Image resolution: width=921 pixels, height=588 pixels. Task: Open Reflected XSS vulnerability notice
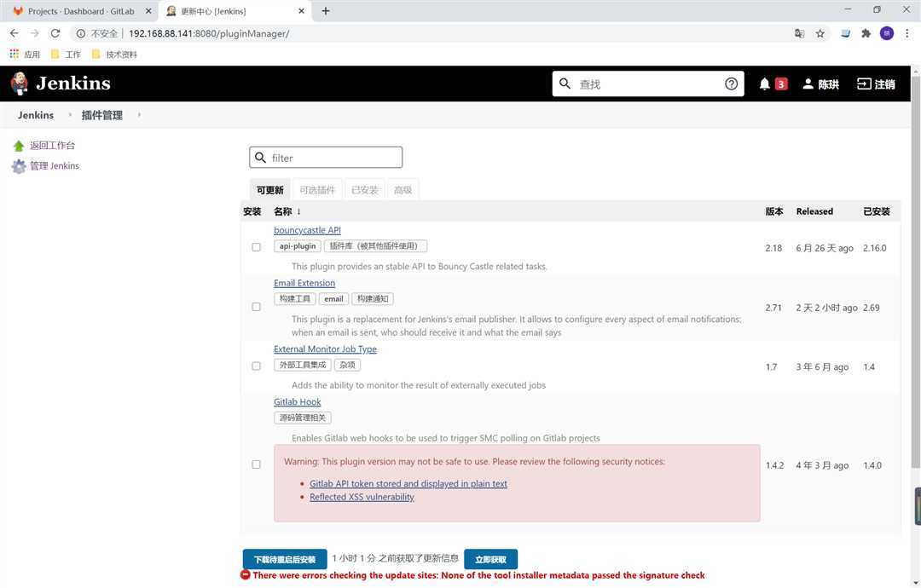point(362,497)
